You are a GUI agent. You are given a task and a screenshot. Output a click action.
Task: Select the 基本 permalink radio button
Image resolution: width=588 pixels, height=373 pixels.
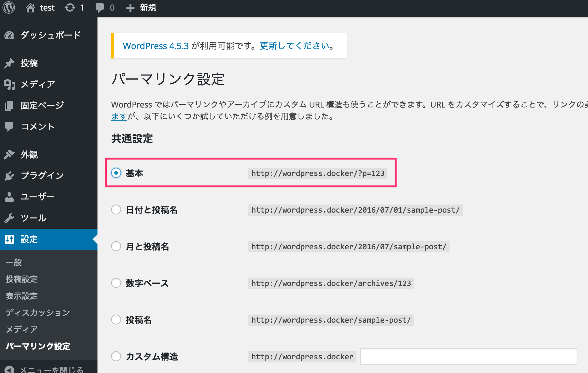tap(116, 173)
